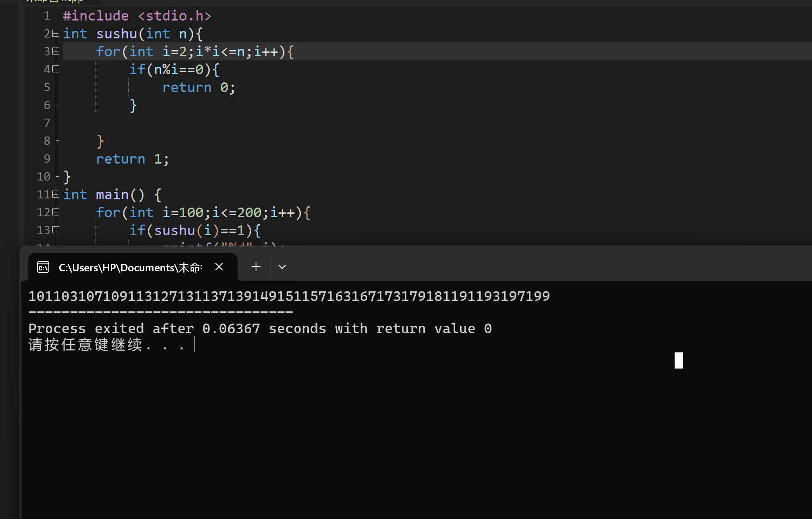
Task: Click the prime numbers output line in terminal
Action: 289,296
